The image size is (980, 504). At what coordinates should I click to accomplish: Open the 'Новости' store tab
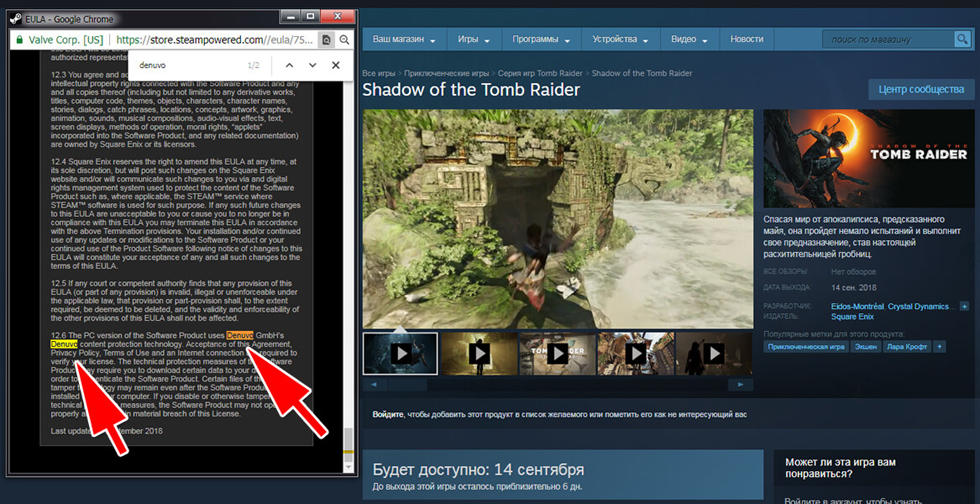747,39
